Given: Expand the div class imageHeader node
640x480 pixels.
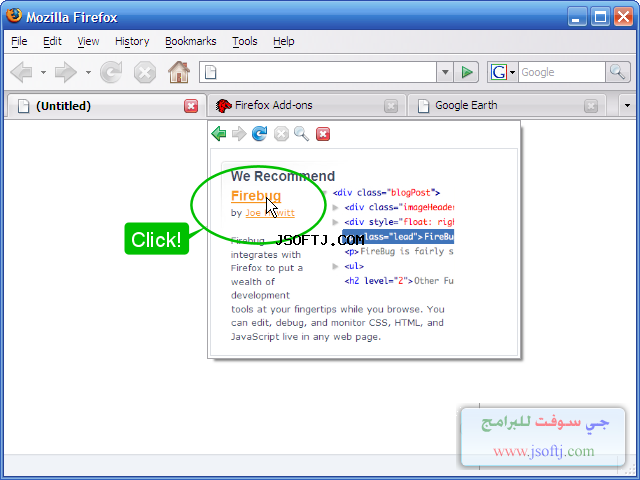Looking at the screenshot, I should [336, 207].
